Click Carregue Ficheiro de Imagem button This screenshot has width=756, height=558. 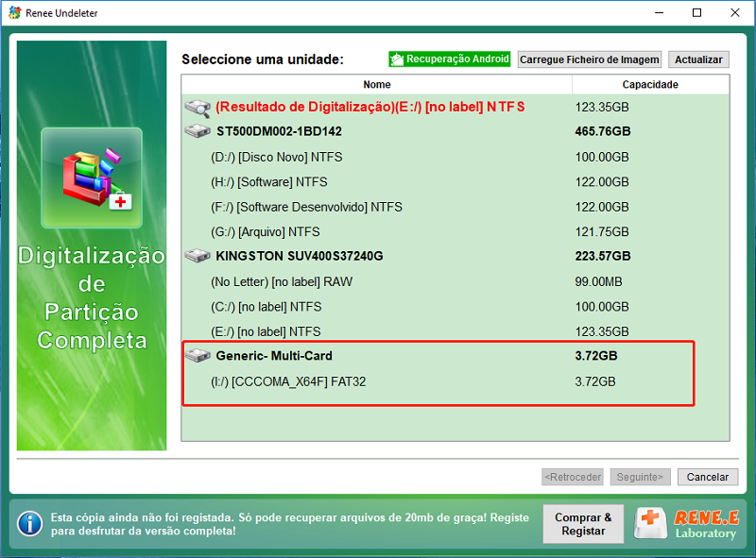[589, 59]
